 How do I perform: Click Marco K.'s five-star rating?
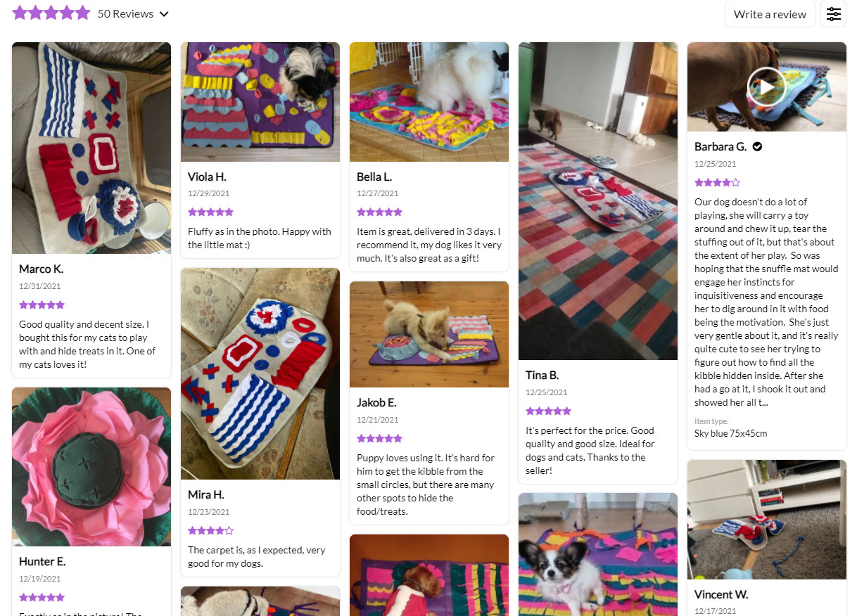[x=42, y=304]
